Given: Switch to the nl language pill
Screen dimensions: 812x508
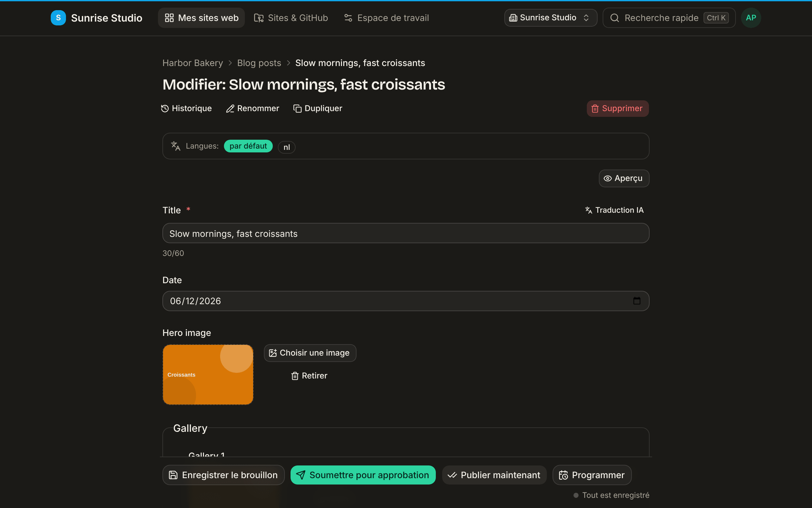Looking at the screenshot, I should (x=286, y=147).
